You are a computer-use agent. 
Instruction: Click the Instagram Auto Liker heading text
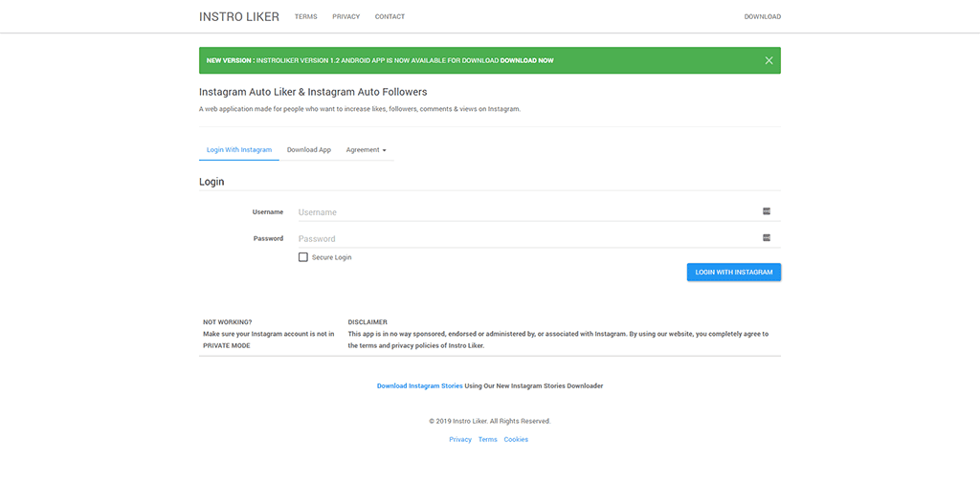point(313,92)
